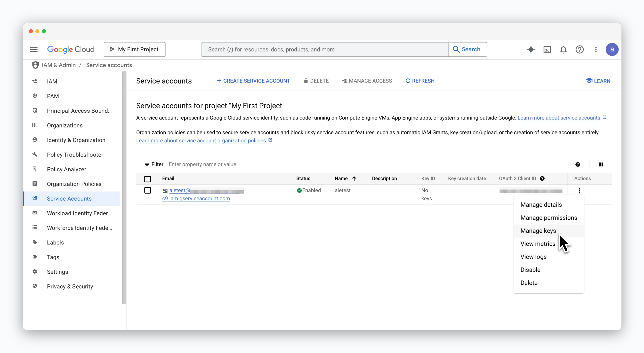The image size is (644, 353).
Task: Choose View metrics from the menu
Action: point(548,244)
